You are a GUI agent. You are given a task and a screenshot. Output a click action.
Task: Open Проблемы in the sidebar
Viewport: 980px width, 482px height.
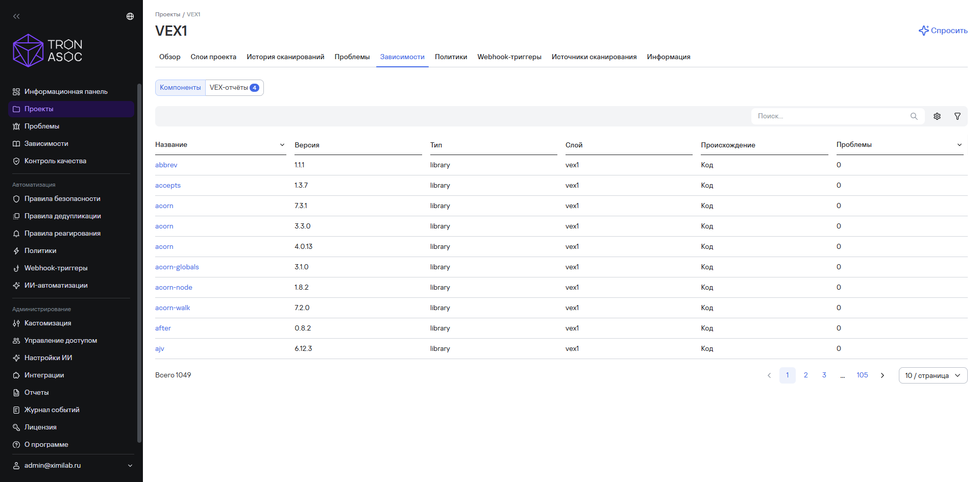point(71,126)
